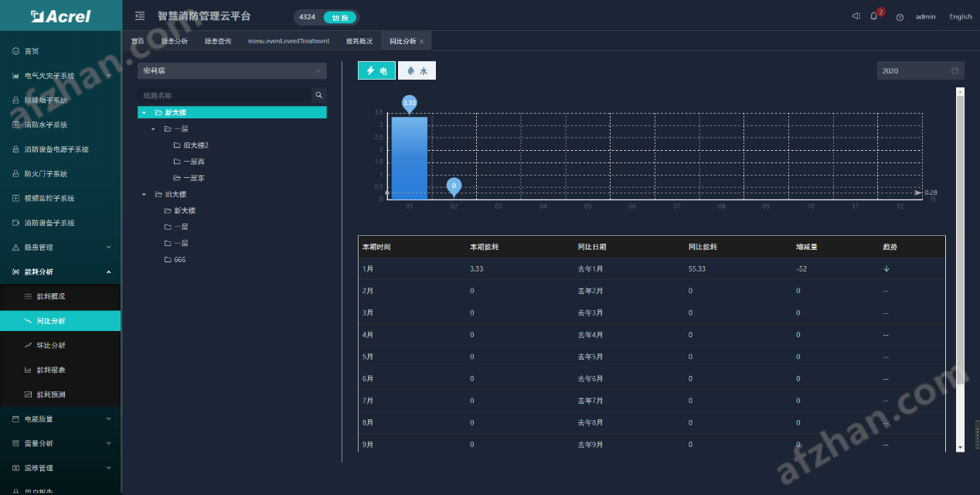This screenshot has height=495, width=980.
Task: Click the bar chart icon beside 能耗报表
Action: (x=28, y=370)
